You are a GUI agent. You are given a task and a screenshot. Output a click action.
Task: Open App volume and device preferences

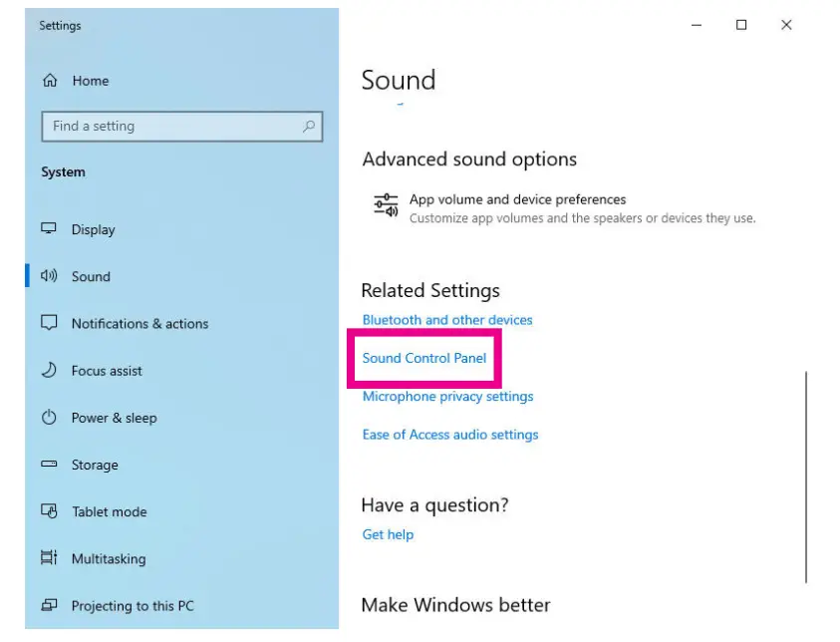pyautogui.click(x=517, y=199)
